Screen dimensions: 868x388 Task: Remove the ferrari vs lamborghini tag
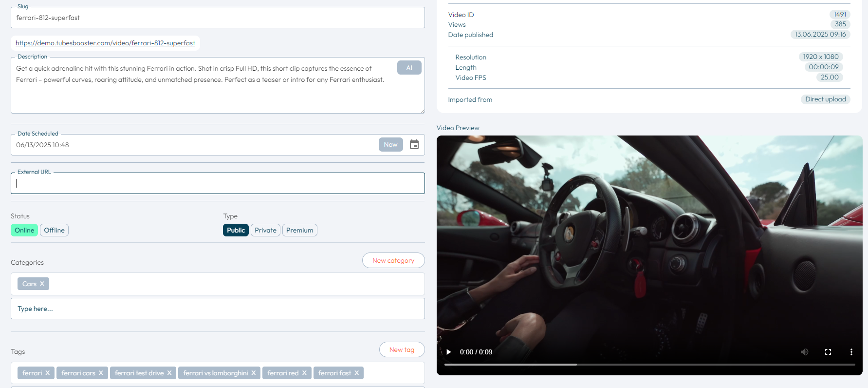pos(254,373)
